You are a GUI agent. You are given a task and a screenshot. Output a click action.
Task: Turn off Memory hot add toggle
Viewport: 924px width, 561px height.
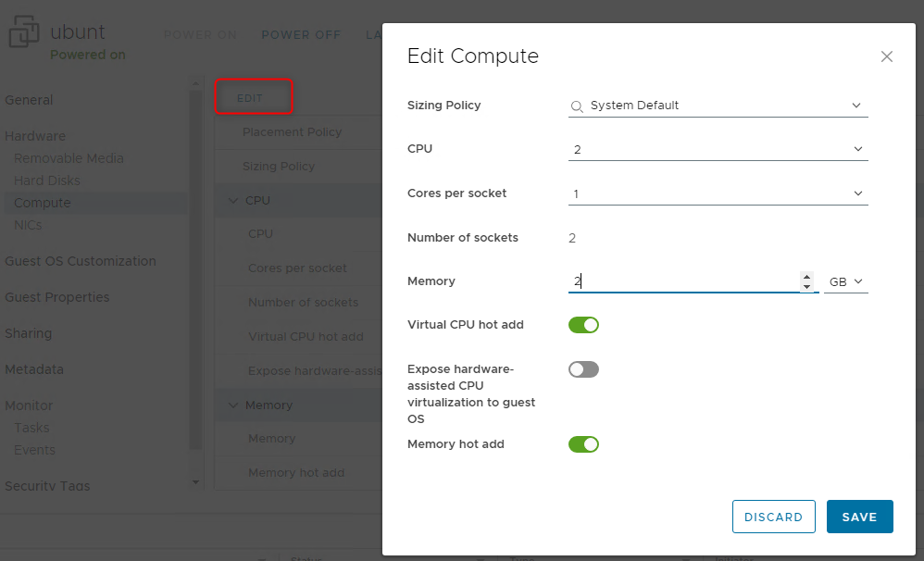point(583,444)
